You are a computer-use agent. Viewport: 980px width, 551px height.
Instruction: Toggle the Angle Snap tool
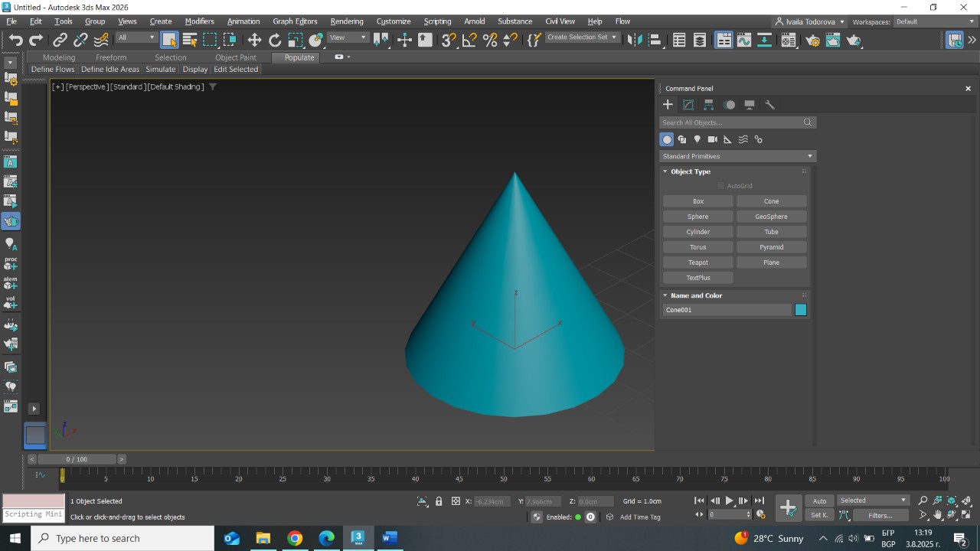[x=469, y=40]
